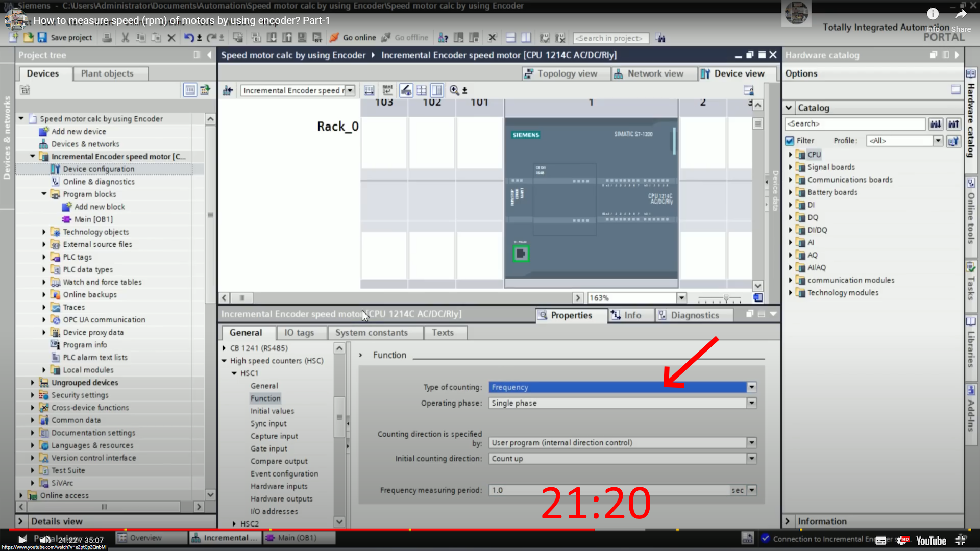
Task: Open the System constants tab
Action: (x=371, y=333)
